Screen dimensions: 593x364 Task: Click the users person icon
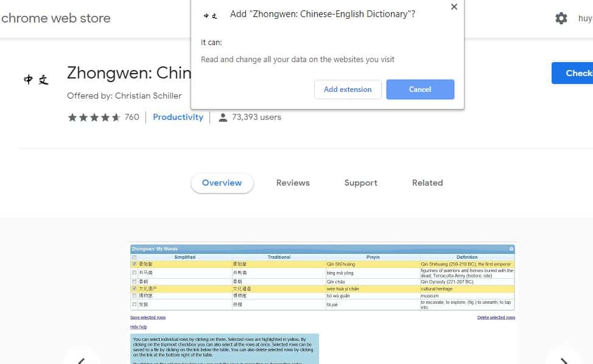pyautogui.click(x=223, y=117)
